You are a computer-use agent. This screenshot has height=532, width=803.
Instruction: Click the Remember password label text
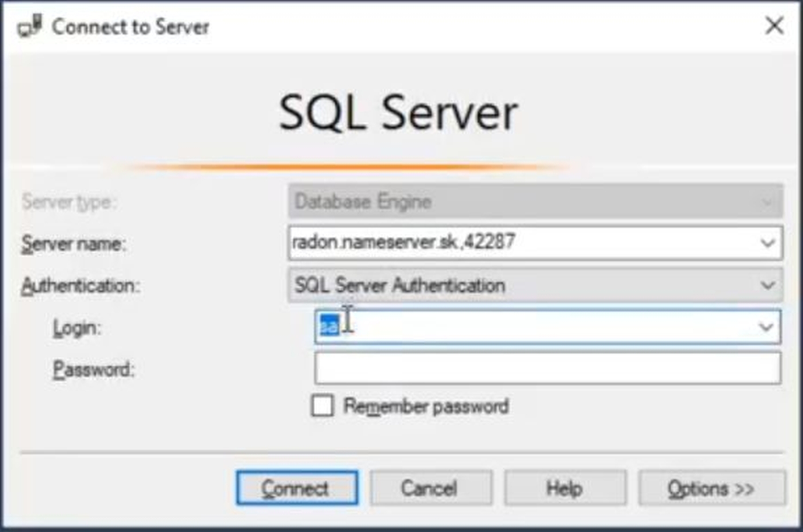426,406
